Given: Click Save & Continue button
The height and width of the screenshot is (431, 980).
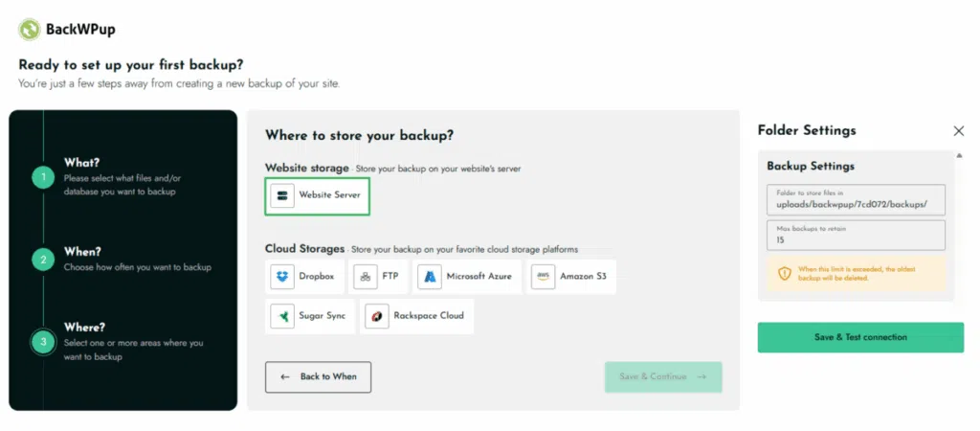Looking at the screenshot, I should tap(663, 377).
